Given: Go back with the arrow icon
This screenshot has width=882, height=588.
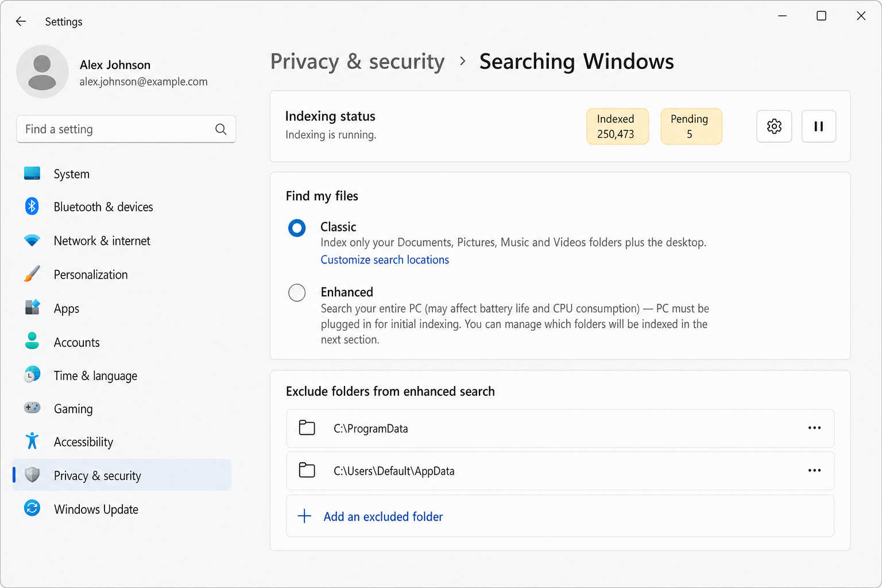Looking at the screenshot, I should point(21,21).
